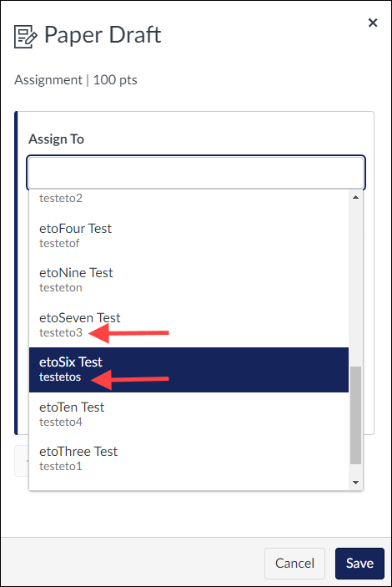Image resolution: width=392 pixels, height=587 pixels.
Task: Click scrollbar up arrow in list
Action: click(x=355, y=197)
